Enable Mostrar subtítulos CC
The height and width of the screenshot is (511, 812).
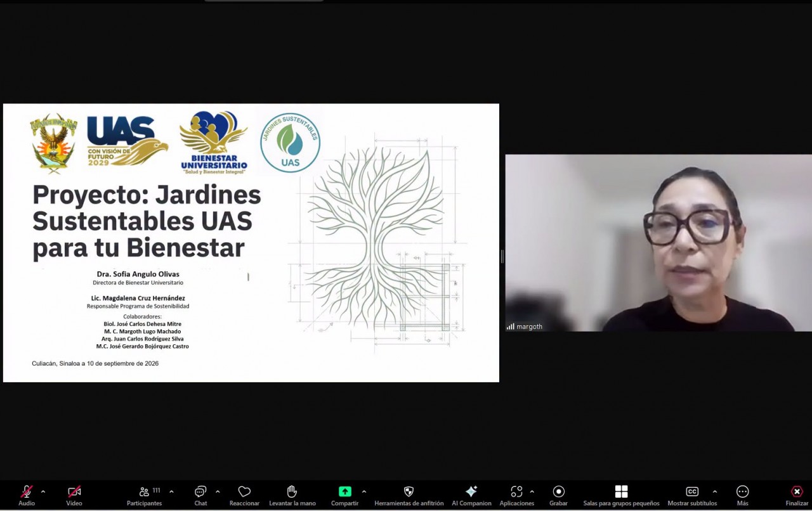tap(692, 495)
